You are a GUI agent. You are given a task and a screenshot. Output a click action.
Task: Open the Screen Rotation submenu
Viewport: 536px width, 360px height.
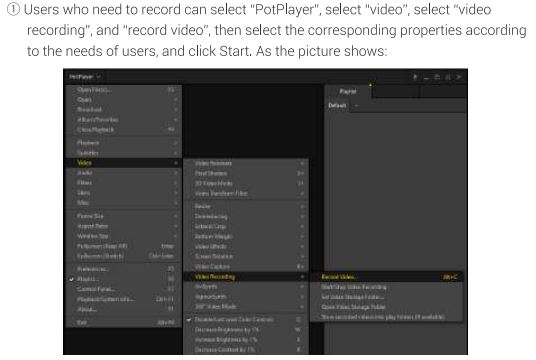(246, 256)
